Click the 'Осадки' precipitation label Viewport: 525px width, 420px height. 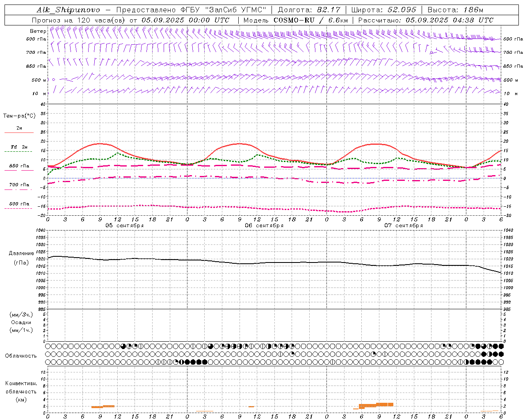point(21,322)
